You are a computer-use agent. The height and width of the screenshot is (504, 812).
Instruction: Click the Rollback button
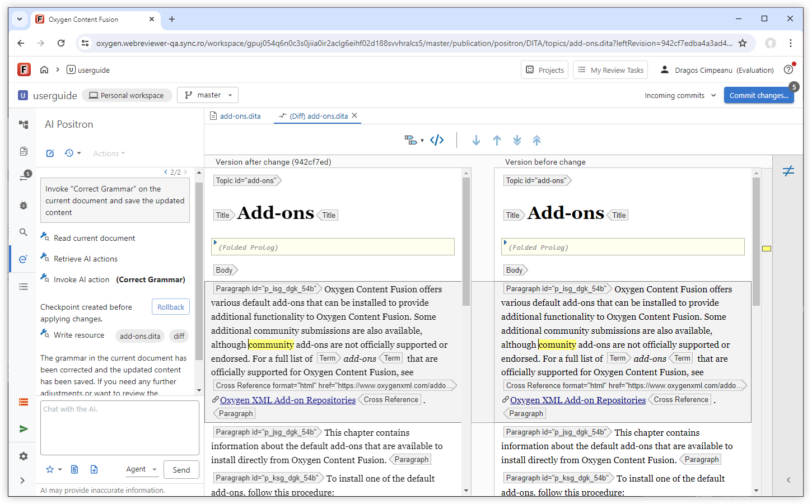coord(171,307)
